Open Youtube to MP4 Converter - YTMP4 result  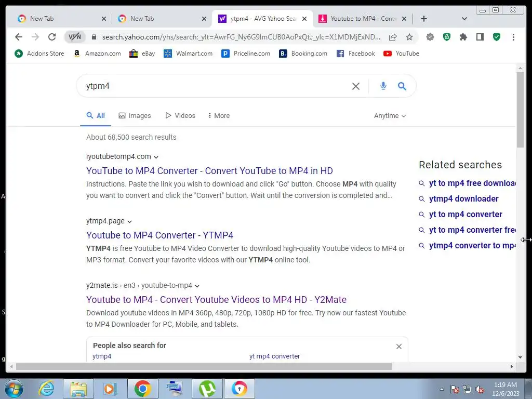(159, 235)
